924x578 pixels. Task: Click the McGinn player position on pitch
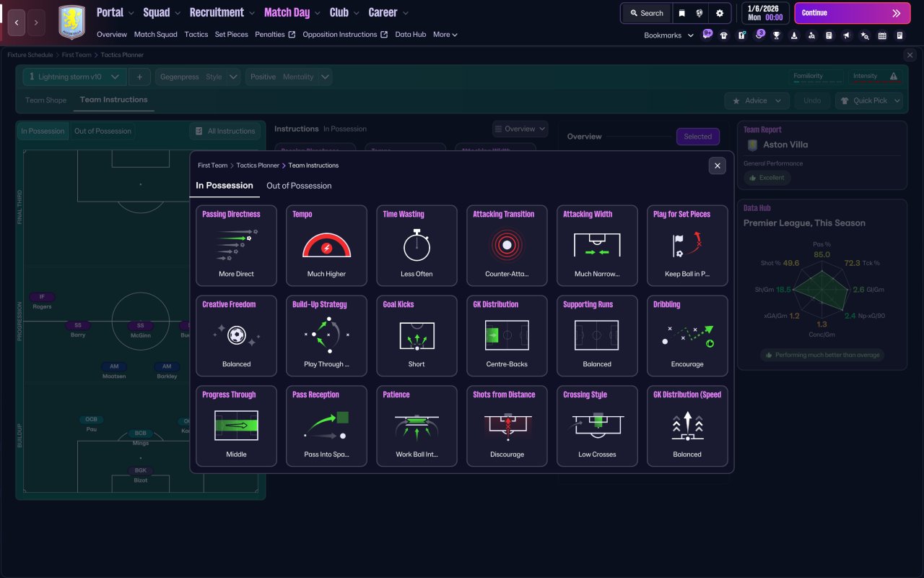[x=141, y=329]
